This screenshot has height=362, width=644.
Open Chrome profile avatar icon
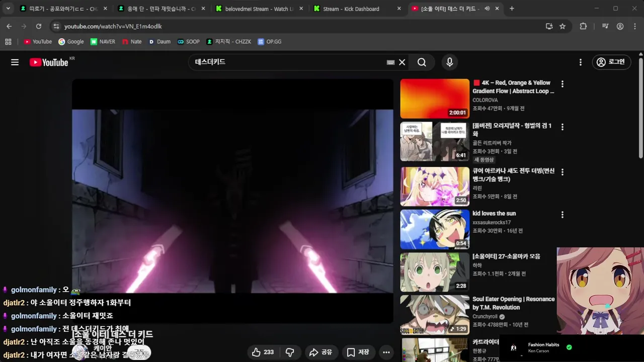[x=620, y=26]
